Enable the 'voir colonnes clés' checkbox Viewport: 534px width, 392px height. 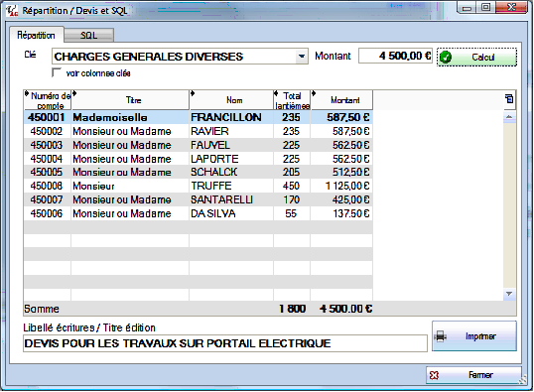(x=57, y=72)
